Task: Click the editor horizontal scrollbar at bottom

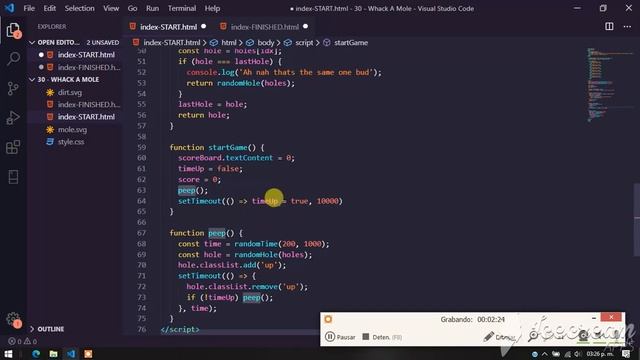Action: (x=241, y=333)
